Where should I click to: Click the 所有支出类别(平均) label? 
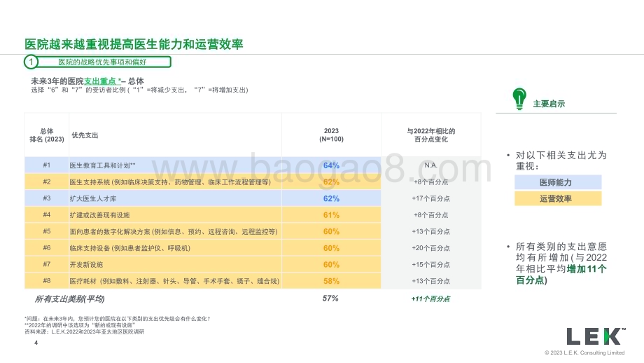pyautogui.click(x=69, y=299)
